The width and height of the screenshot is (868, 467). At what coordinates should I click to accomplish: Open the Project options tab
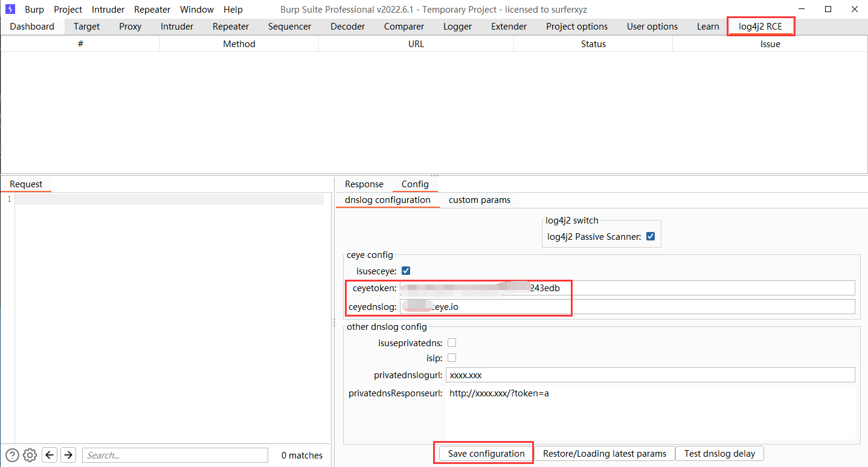(x=577, y=27)
